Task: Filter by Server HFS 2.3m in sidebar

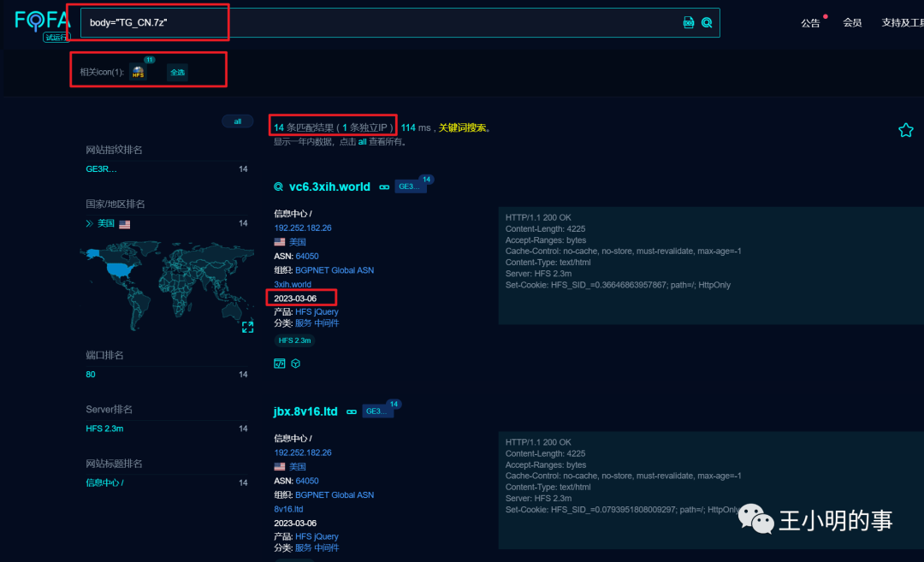Action: tap(104, 429)
